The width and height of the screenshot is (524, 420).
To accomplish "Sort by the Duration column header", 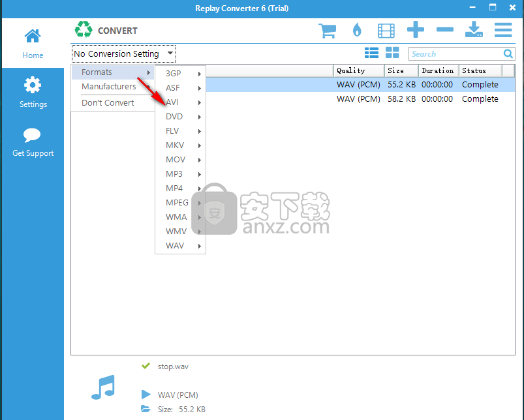I will point(439,71).
